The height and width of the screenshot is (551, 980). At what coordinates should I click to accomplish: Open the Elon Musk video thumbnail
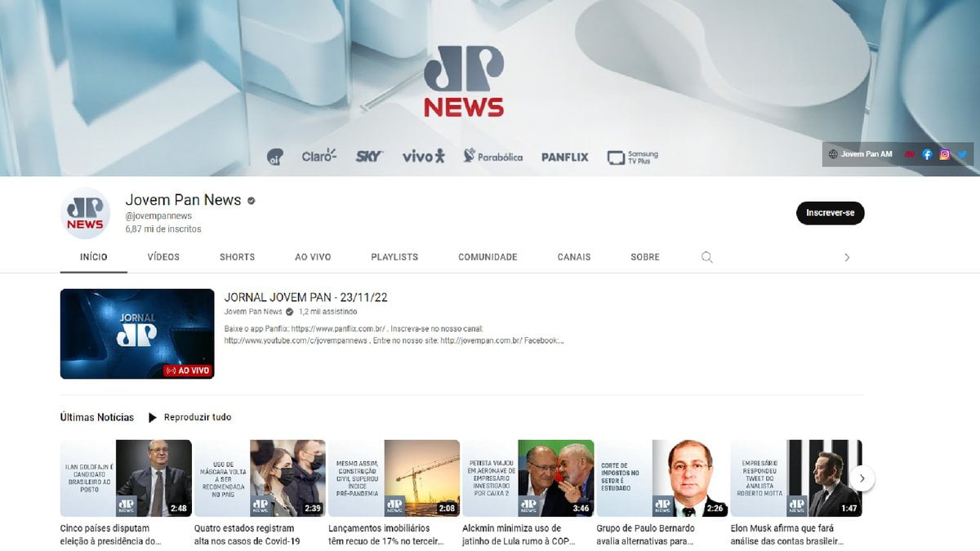click(x=795, y=478)
